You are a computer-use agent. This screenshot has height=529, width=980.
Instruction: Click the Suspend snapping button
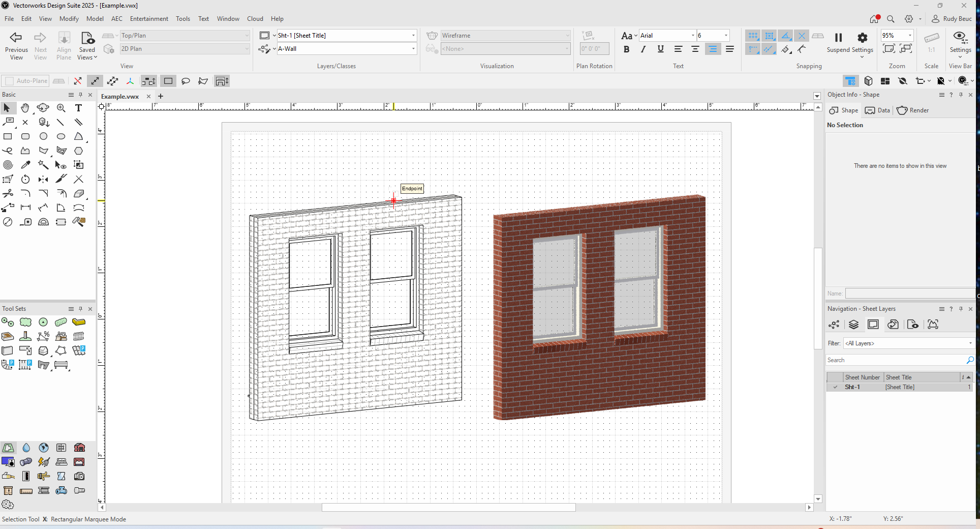[838, 38]
